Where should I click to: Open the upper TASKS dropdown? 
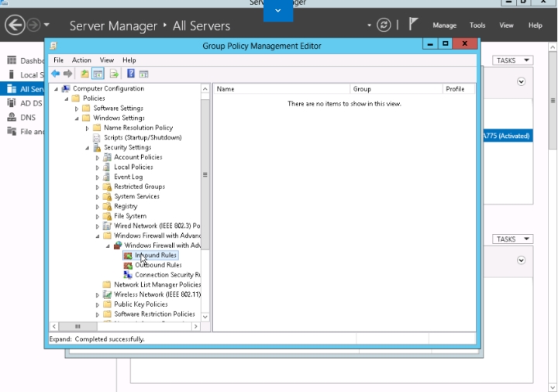pyautogui.click(x=513, y=60)
